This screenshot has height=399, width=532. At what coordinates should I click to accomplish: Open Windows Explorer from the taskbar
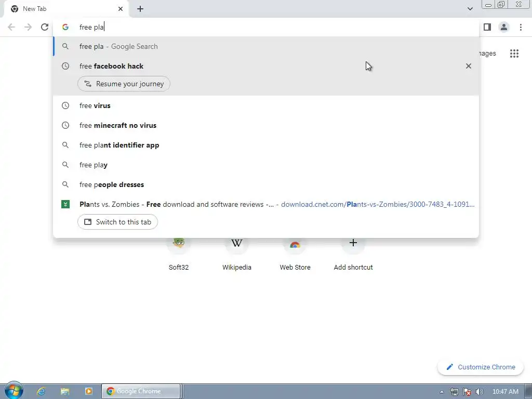coord(65,391)
